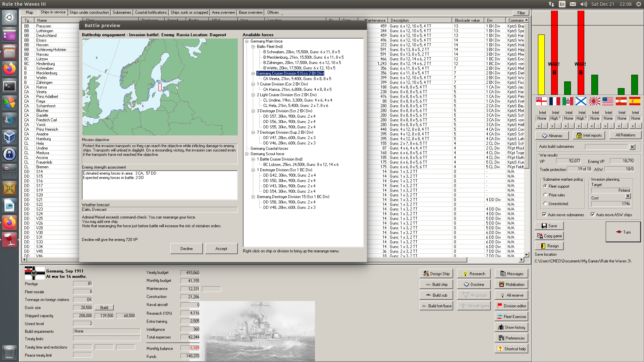
Task: Collapse the Baltic Fleet (Ind) node
Action: tap(253, 47)
